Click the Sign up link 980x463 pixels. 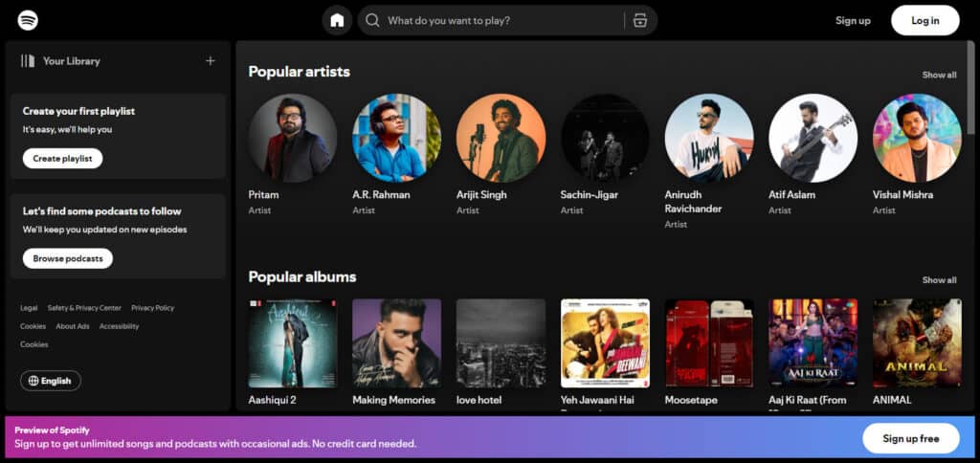(853, 21)
